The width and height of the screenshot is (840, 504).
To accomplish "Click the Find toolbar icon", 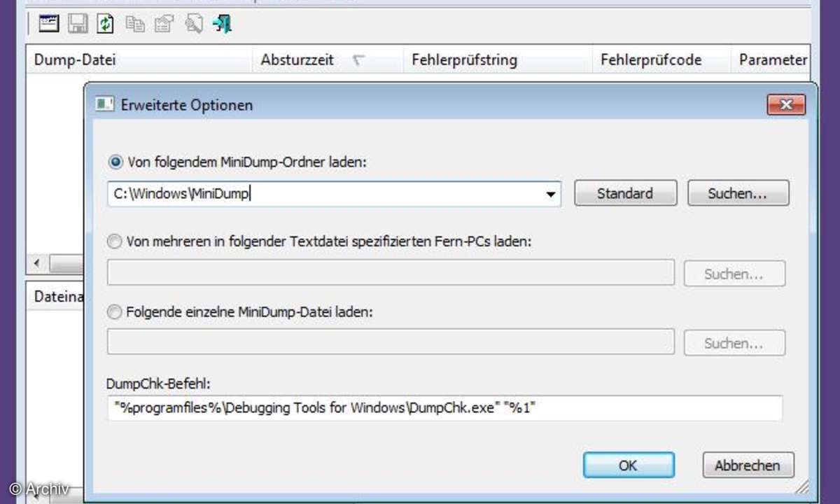I will 193,24.
